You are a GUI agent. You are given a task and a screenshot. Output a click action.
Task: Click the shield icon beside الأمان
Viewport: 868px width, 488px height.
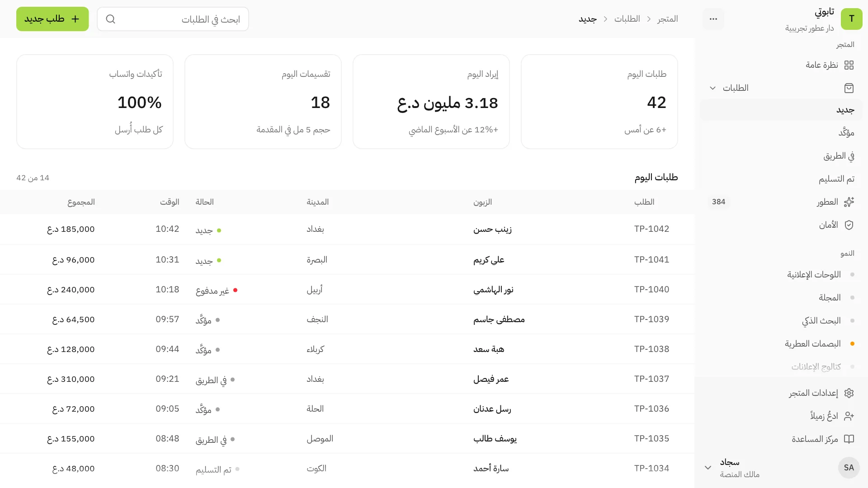[849, 225]
